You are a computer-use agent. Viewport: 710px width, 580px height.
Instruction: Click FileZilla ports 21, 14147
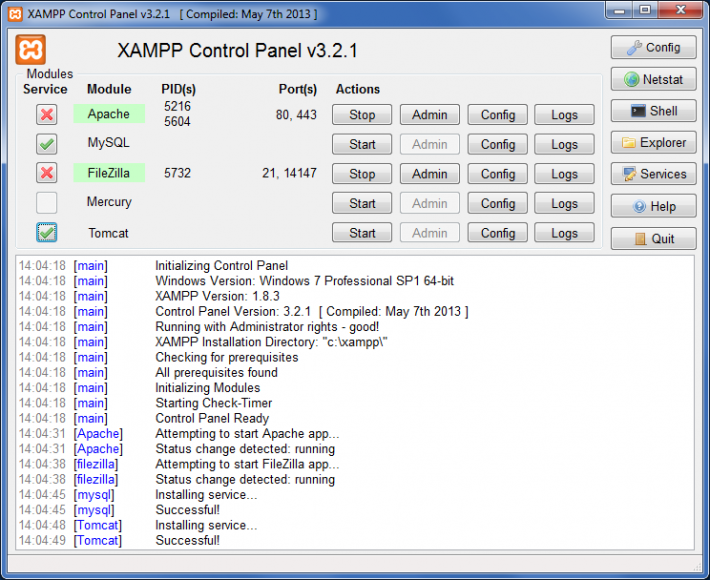pyautogui.click(x=289, y=173)
